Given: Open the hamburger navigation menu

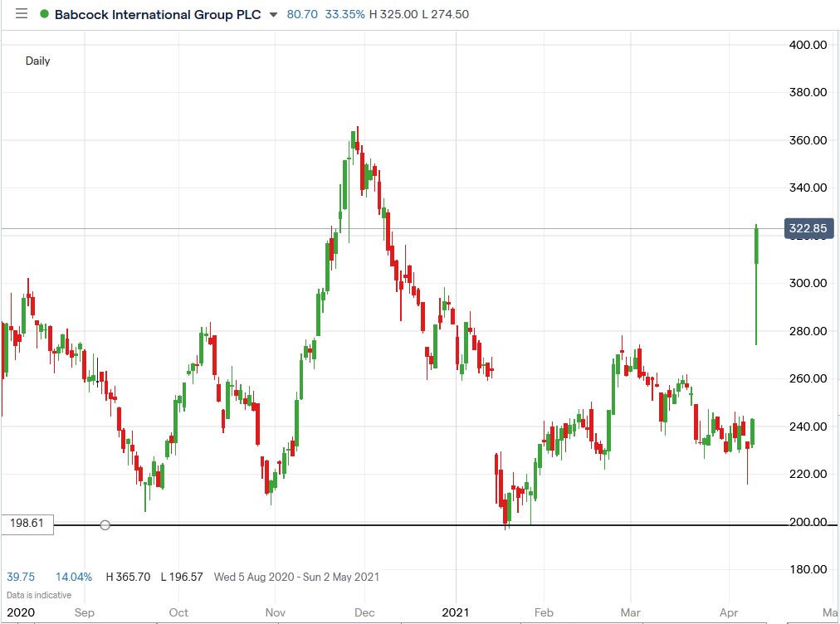Looking at the screenshot, I should coord(20,14).
